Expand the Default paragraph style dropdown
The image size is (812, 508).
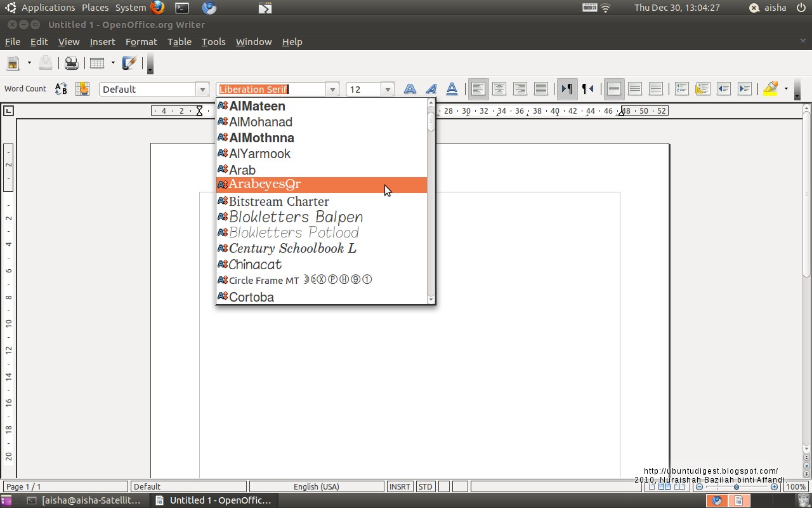(x=202, y=90)
